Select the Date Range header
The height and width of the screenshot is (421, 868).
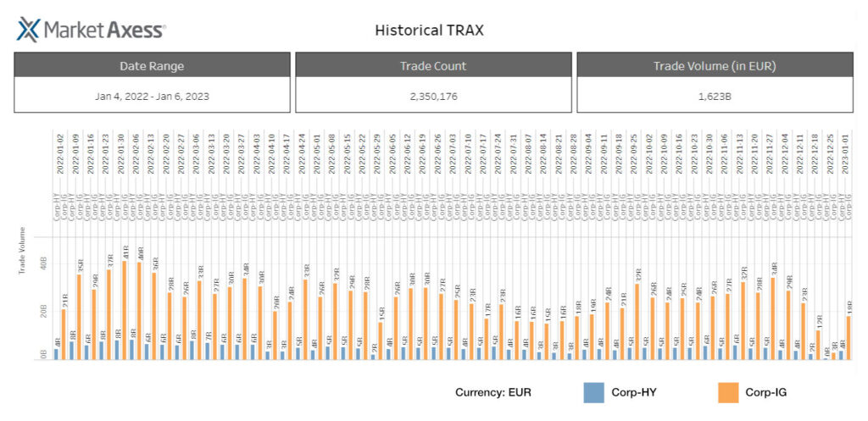153,66
